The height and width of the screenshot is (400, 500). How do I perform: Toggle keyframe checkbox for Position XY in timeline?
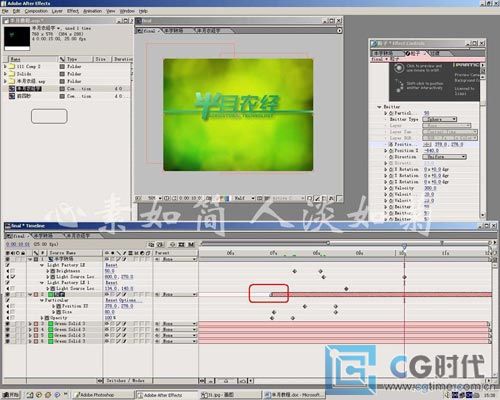(x=13, y=306)
